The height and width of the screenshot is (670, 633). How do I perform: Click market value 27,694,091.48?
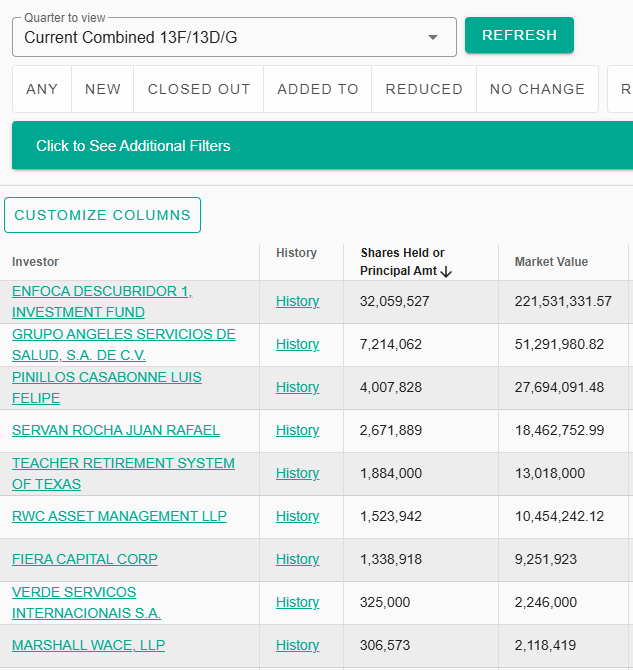559,387
